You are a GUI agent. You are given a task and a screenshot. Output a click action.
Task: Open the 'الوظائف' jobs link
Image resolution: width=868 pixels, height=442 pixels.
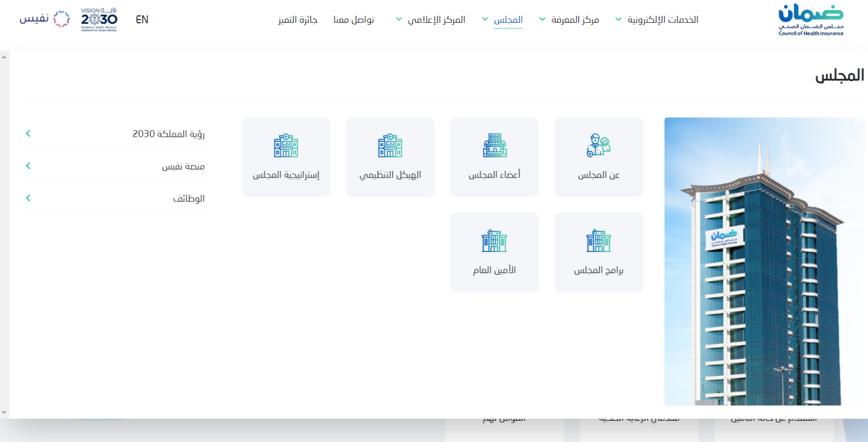(188, 198)
